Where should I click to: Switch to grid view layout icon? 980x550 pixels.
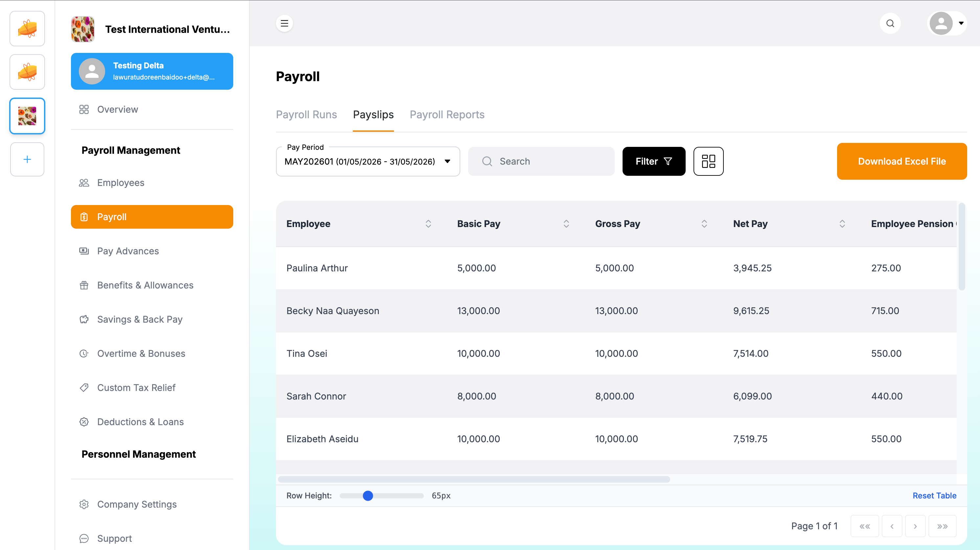pos(708,161)
